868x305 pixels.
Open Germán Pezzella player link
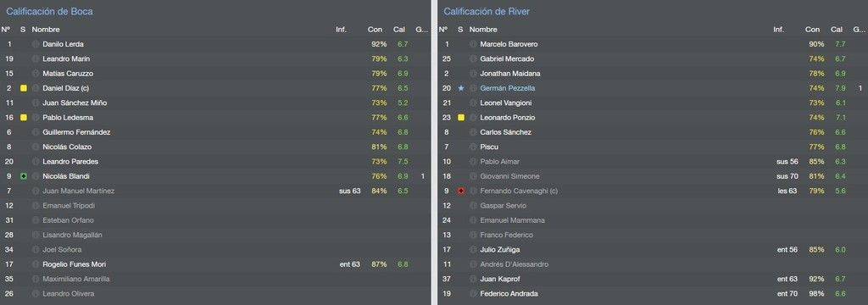pyautogui.click(x=508, y=88)
